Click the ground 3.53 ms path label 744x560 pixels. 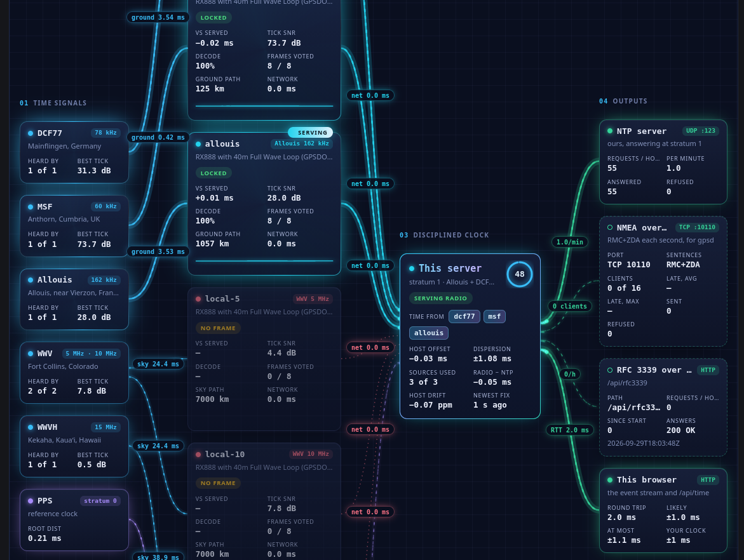pyautogui.click(x=158, y=252)
